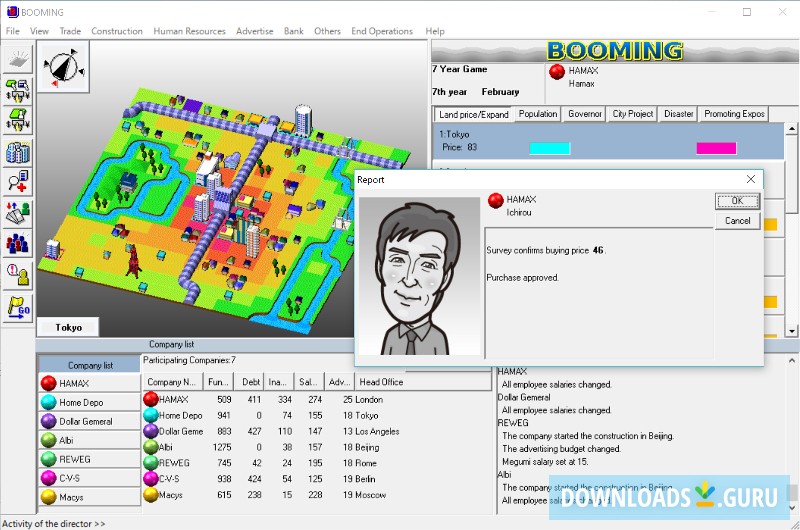Open the Bank menu
The height and width of the screenshot is (530, 800).
[x=294, y=31]
